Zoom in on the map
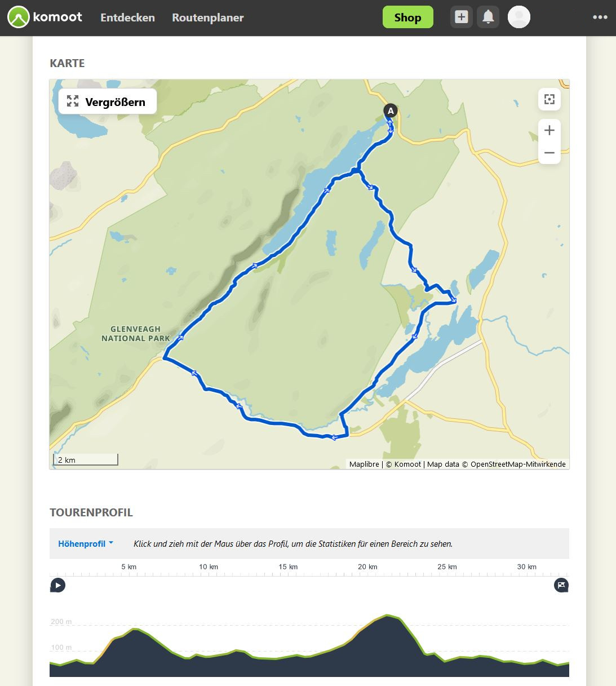This screenshot has height=686, width=616. click(x=549, y=130)
